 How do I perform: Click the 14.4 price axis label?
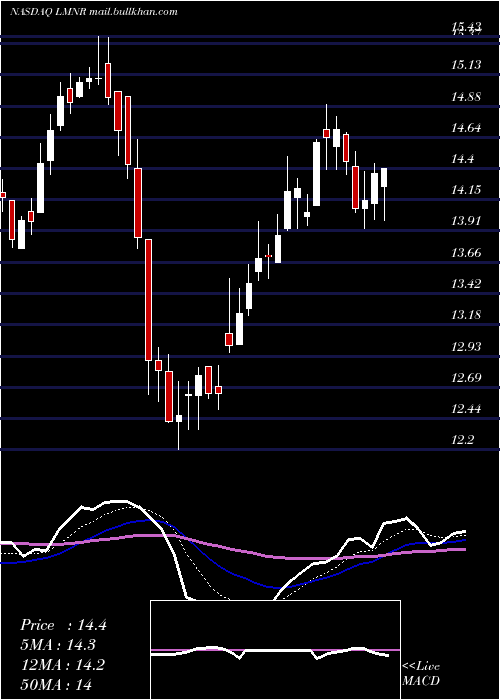tap(462, 159)
